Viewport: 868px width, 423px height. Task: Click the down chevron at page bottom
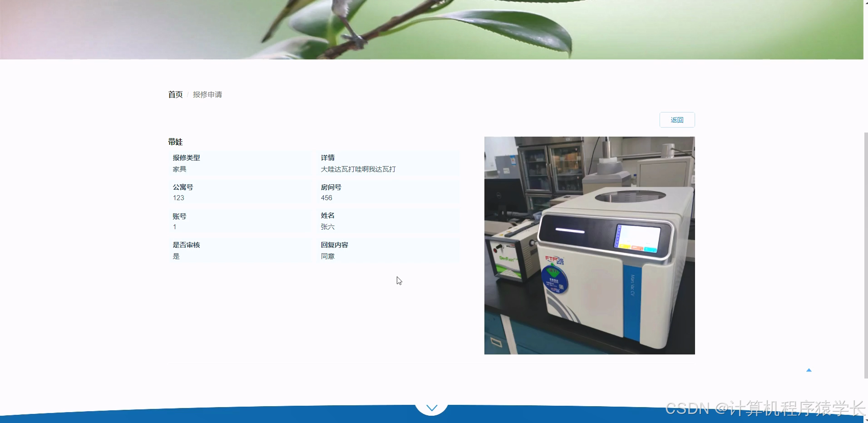[431, 407]
